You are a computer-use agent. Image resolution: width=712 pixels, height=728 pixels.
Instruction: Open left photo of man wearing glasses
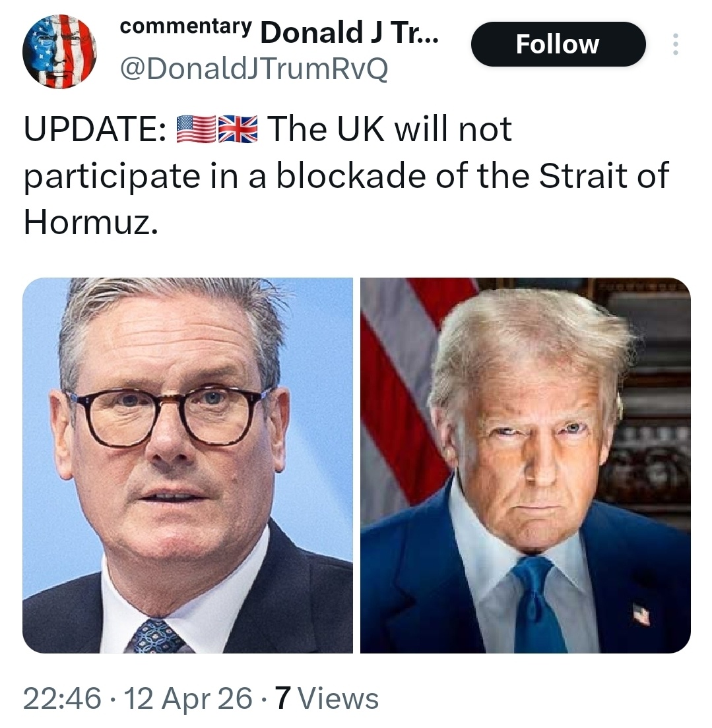[188, 465]
